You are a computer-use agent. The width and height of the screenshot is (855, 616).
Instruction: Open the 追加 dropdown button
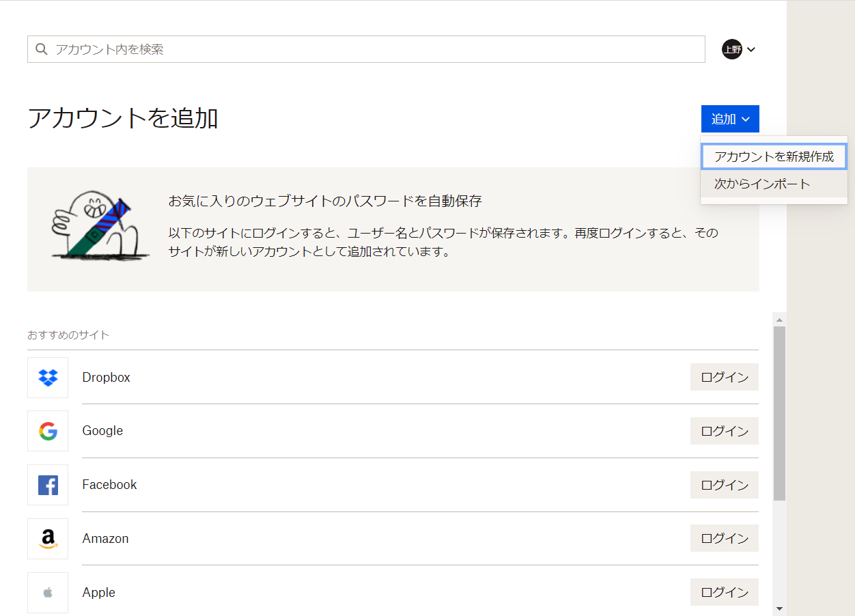(730, 119)
